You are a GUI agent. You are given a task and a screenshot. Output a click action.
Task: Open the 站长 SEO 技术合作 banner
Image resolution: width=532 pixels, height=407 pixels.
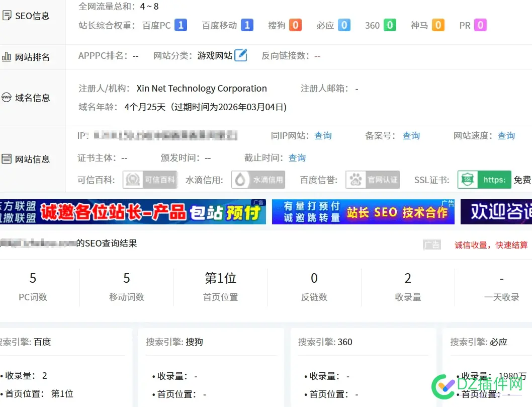[363, 212]
